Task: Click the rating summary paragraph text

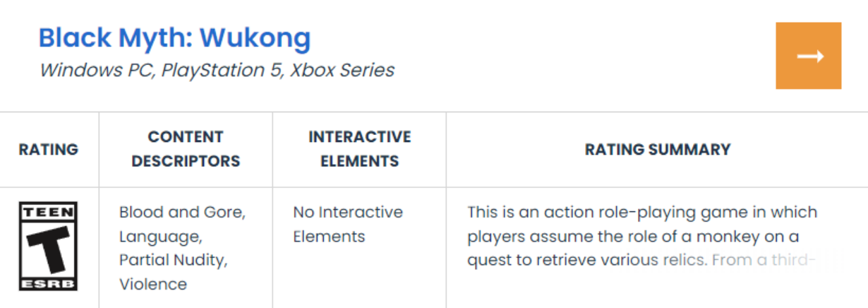Action: click(x=642, y=236)
